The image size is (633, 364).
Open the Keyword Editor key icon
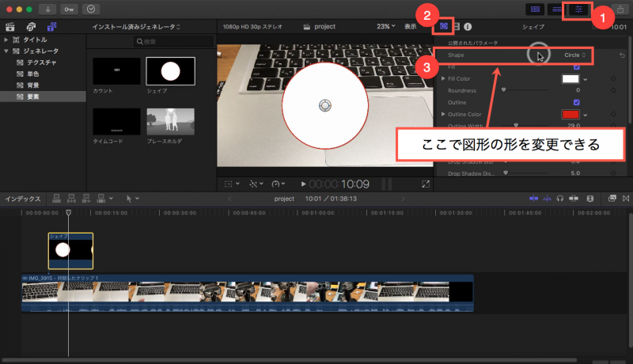(x=69, y=9)
